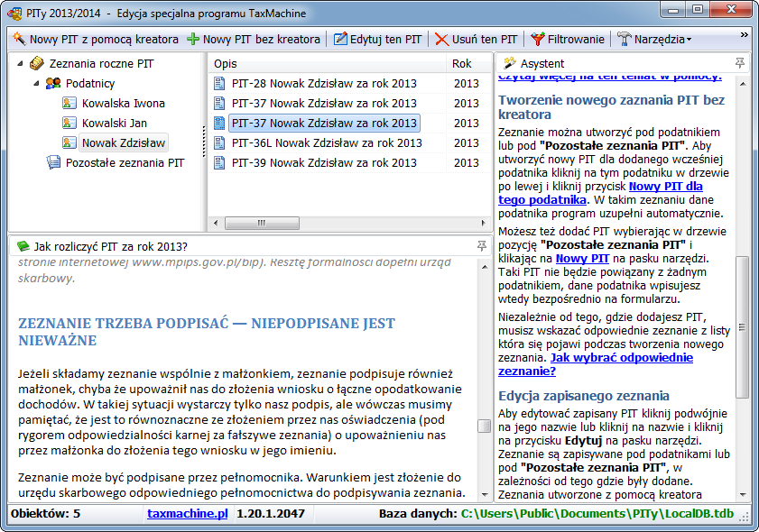Screen dimensions: 759x532
Task: Click the green plus icon for Nowy PIT bez kreatora
Action: [x=193, y=39]
